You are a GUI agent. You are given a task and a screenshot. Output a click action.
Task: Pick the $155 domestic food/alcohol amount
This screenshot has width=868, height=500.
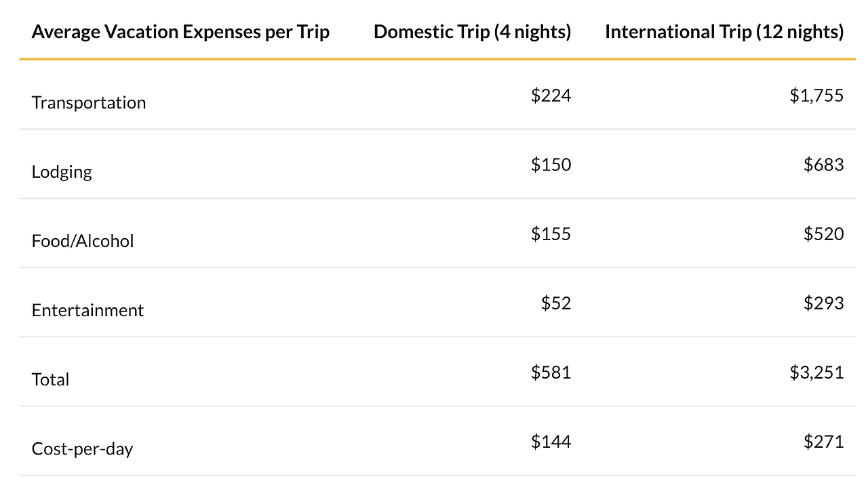pyautogui.click(x=551, y=234)
